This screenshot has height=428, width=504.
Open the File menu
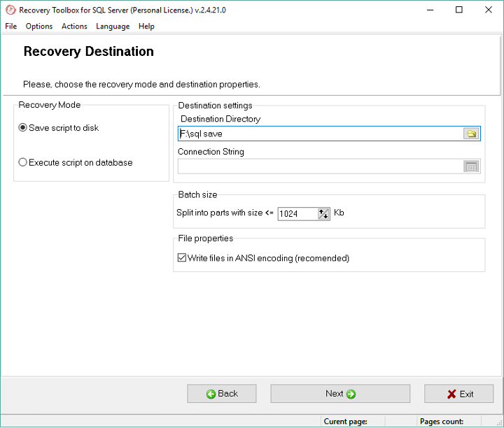coord(11,27)
